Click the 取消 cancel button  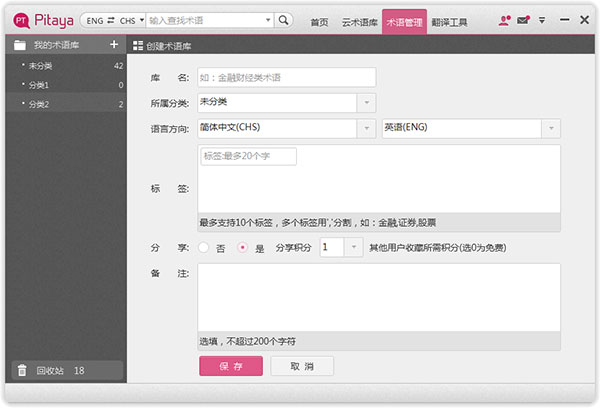coord(302,366)
